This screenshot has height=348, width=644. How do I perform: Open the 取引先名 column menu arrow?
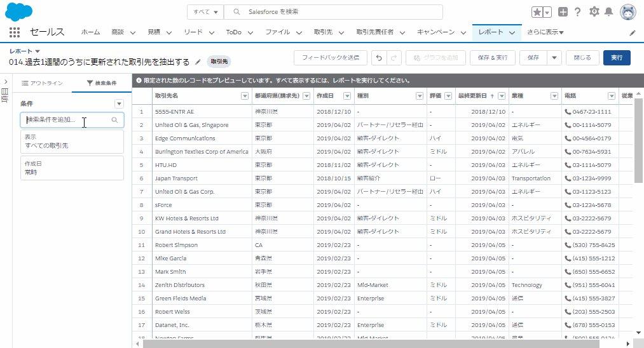245,96
